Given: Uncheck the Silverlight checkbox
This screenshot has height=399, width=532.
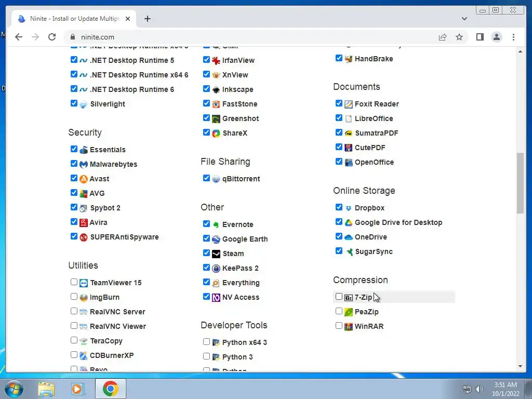Looking at the screenshot, I should tap(74, 103).
